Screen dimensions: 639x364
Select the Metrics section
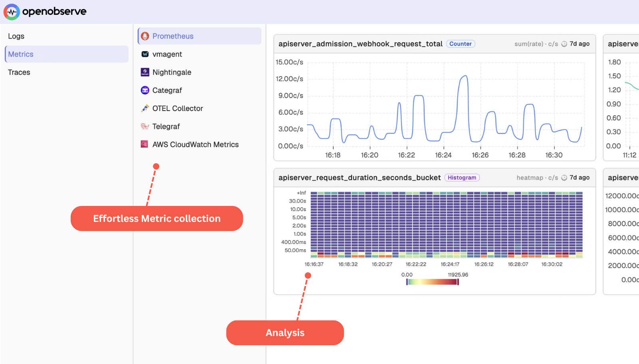tap(67, 54)
